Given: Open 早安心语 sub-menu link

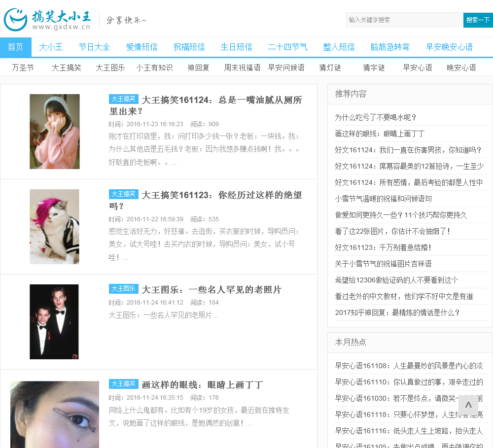Looking at the screenshot, I should tap(418, 68).
